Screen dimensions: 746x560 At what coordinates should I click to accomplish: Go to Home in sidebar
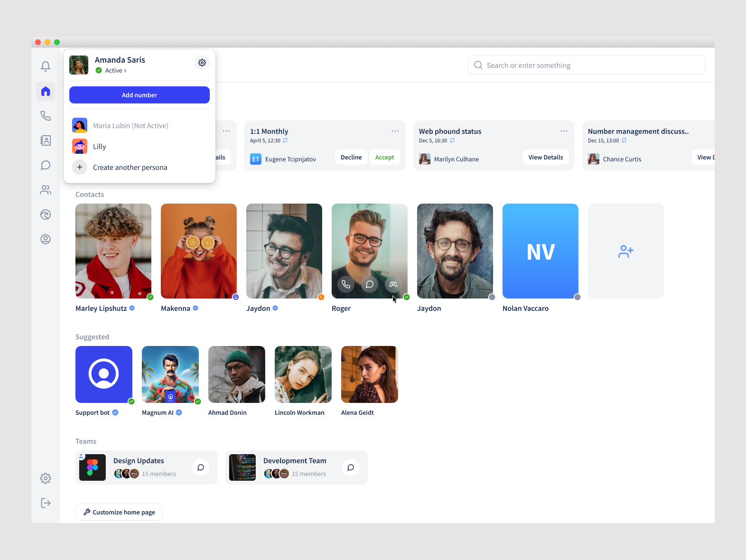pyautogui.click(x=46, y=91)
